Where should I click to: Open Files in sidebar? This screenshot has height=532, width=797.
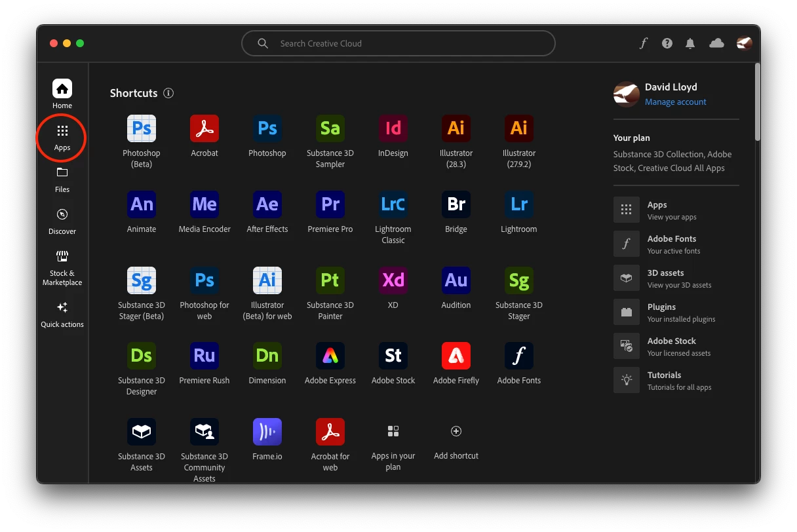point(62,179)
